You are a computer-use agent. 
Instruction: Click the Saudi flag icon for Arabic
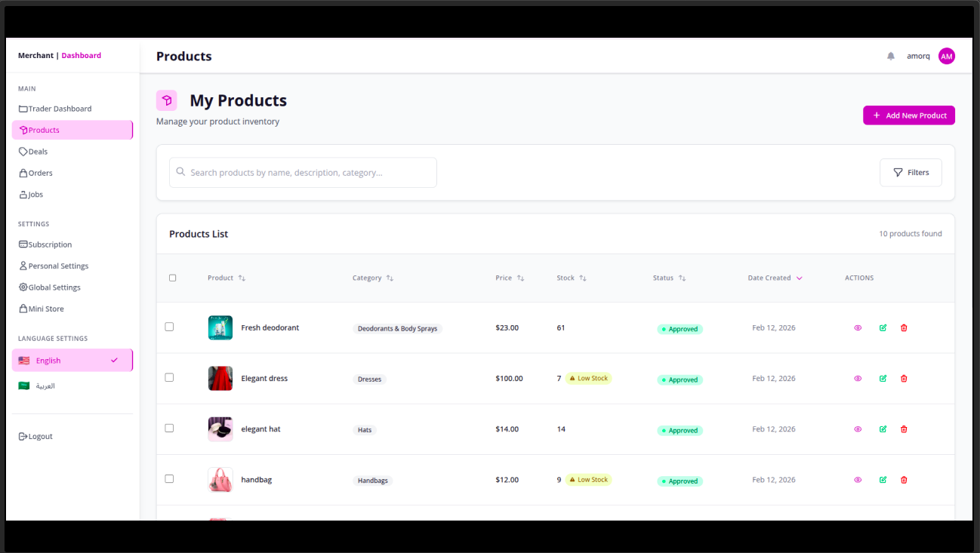point(24,386)
